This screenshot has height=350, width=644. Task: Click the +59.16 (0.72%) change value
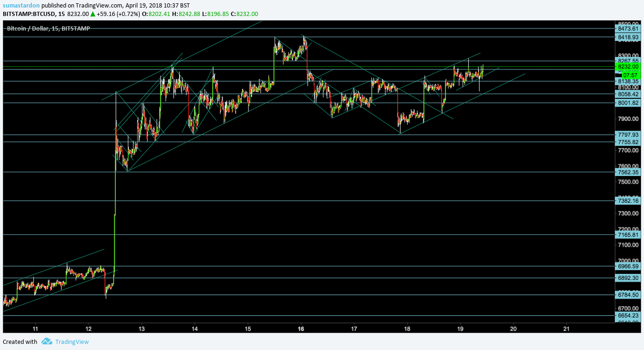[x=118, y=14]
